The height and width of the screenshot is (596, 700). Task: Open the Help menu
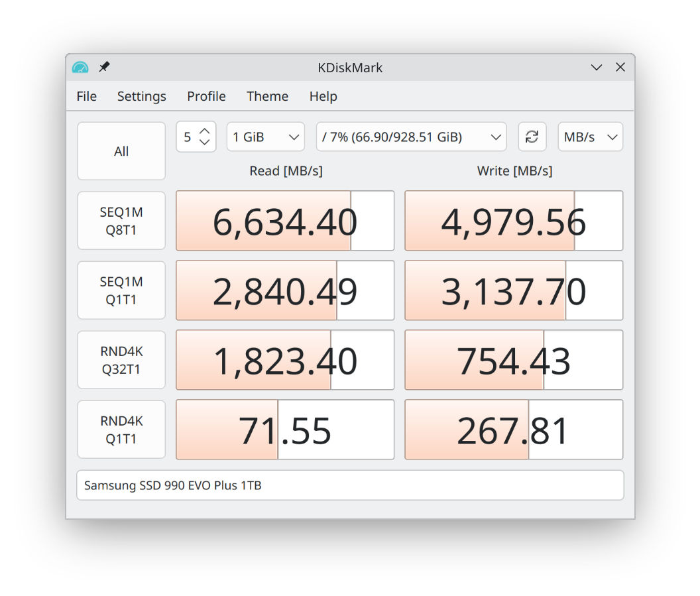tap(323, 96)
